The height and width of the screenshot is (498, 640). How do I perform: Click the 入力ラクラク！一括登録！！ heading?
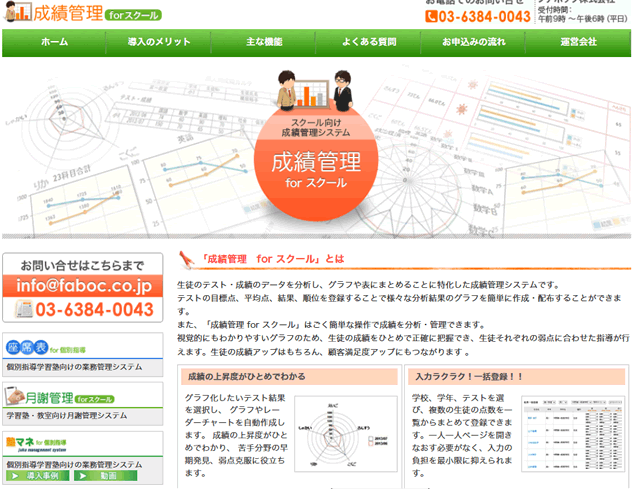(469, 377)
